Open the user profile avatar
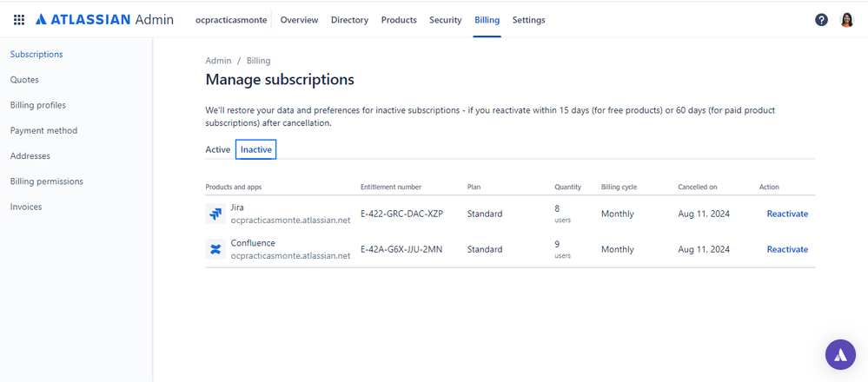This screenshot has height=382, width=868. (847, 20)
